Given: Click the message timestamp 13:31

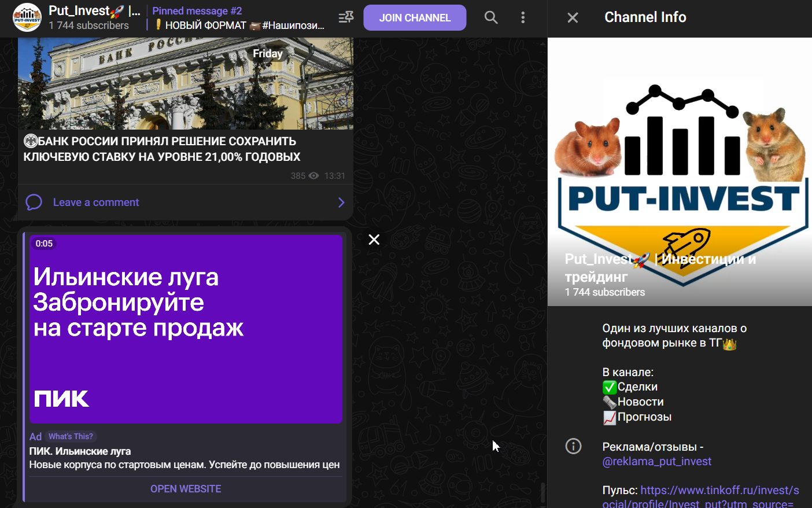Looking at the screenshot, I should click(334, 176).
